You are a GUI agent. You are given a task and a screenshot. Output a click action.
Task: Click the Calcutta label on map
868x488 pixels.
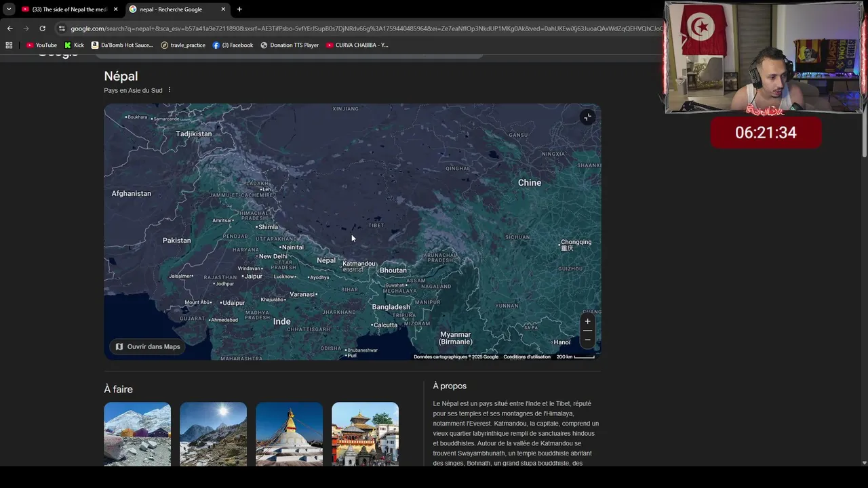pos(386,325)
